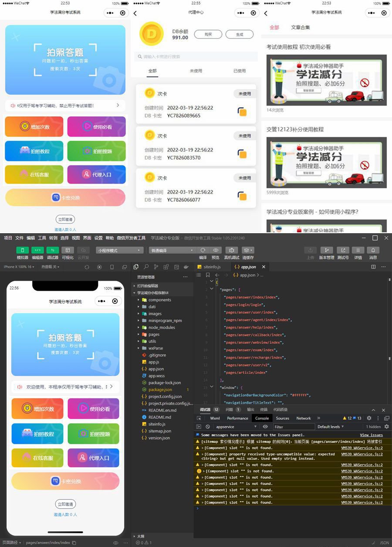The width and height of the screenshot is (392, 547).
Task: Open 版本管理 version management
Action: point(327,250)
